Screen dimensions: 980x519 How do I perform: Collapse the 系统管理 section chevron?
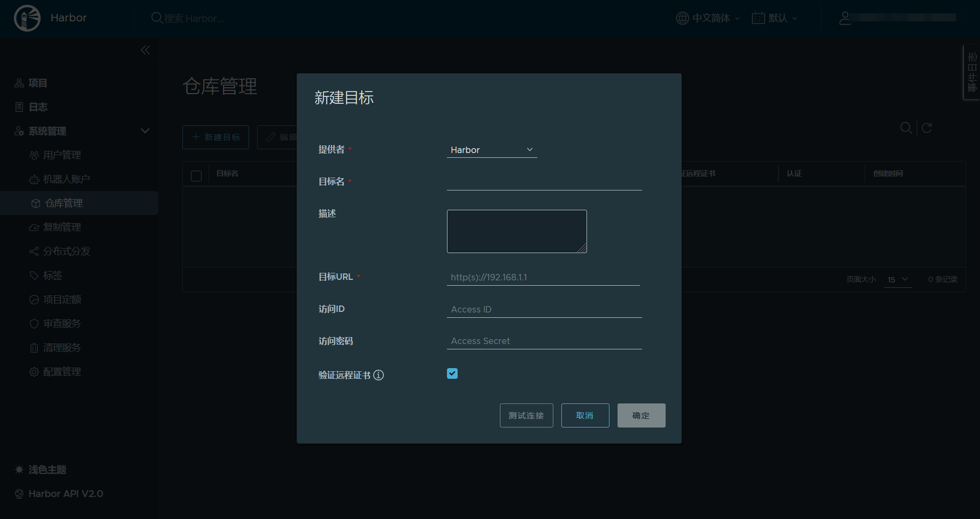tap(145, 131)
